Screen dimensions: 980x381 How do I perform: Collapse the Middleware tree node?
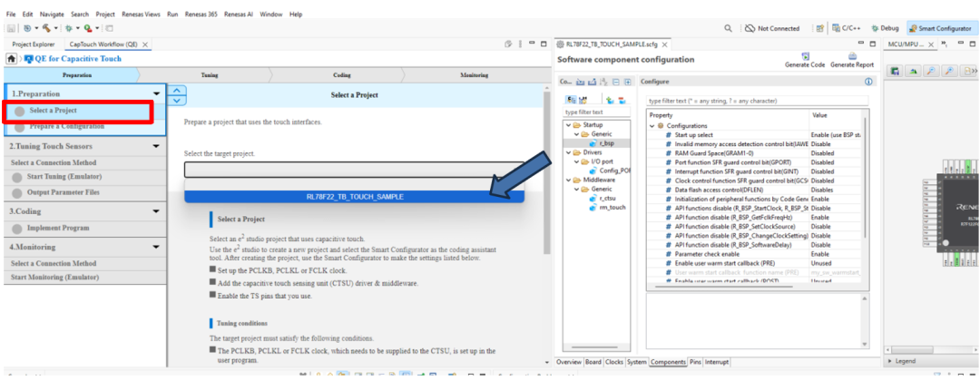point(568,179)
